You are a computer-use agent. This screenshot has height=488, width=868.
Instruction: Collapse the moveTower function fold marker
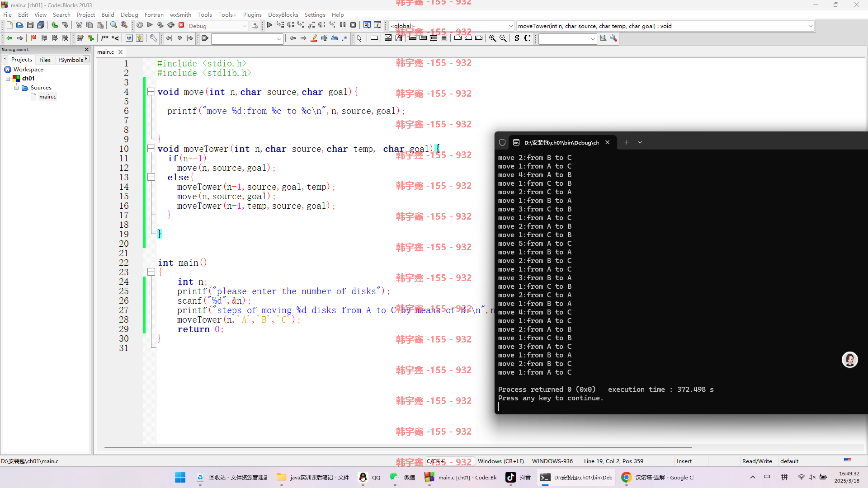pyautogui.click(x=151, y=149)
